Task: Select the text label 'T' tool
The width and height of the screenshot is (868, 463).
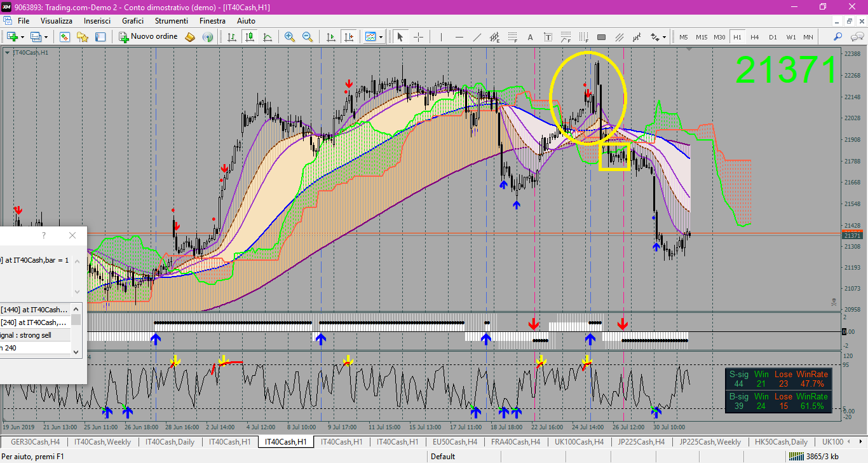Action: point(548,37)
